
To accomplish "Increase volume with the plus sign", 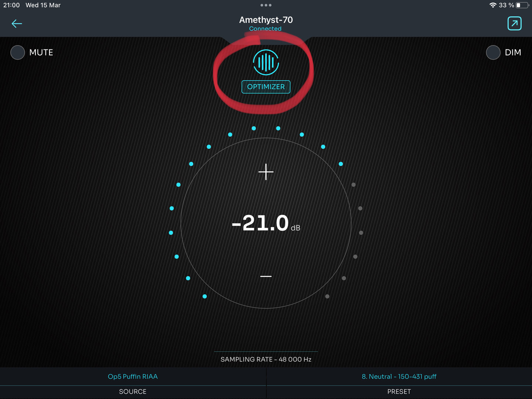I will pyautogui.click(x=266, y=172).
